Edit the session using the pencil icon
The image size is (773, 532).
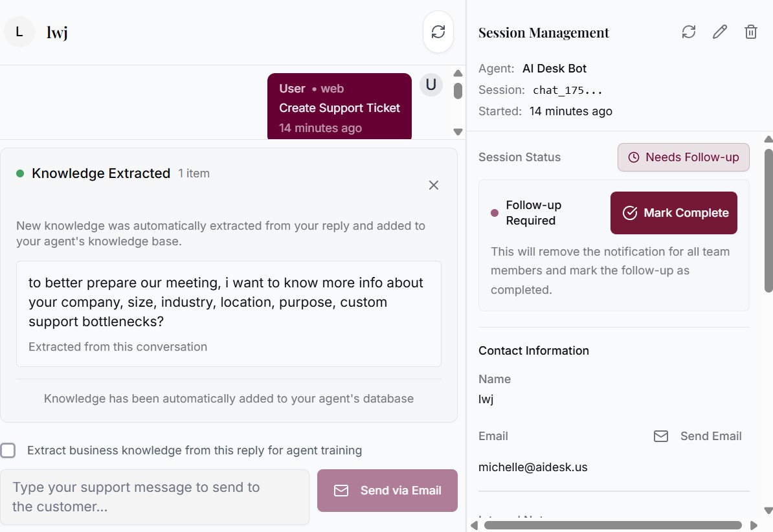(720, 31)
